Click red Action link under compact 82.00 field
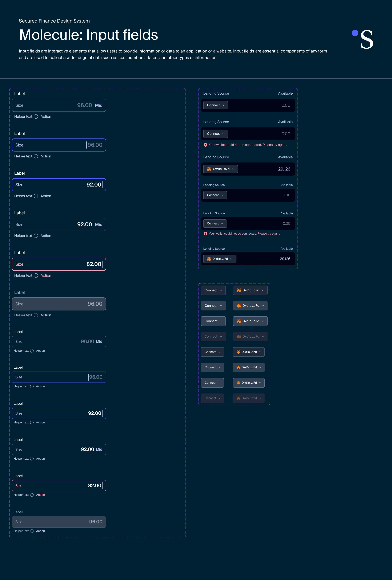 40,495
